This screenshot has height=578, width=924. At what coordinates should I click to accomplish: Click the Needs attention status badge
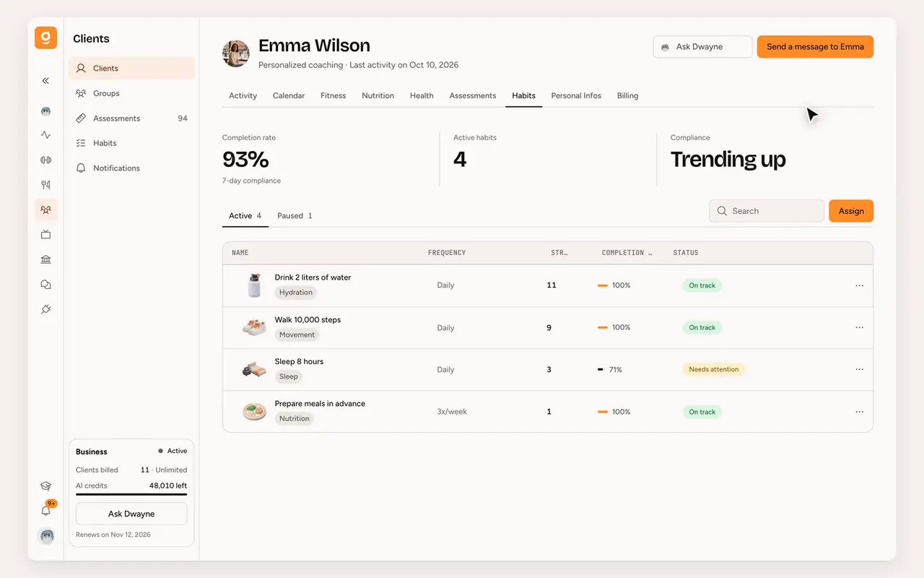(x=713, y=369)
